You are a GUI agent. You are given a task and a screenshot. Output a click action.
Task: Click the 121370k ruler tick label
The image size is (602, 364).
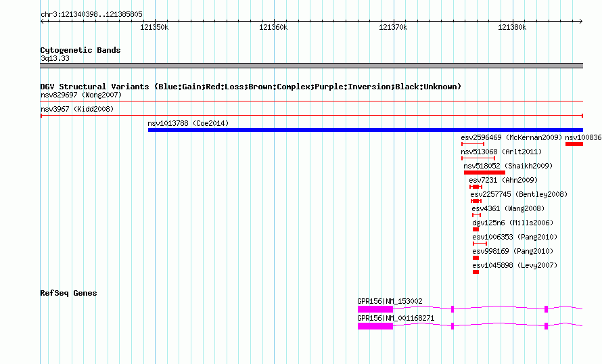point(393,27)
